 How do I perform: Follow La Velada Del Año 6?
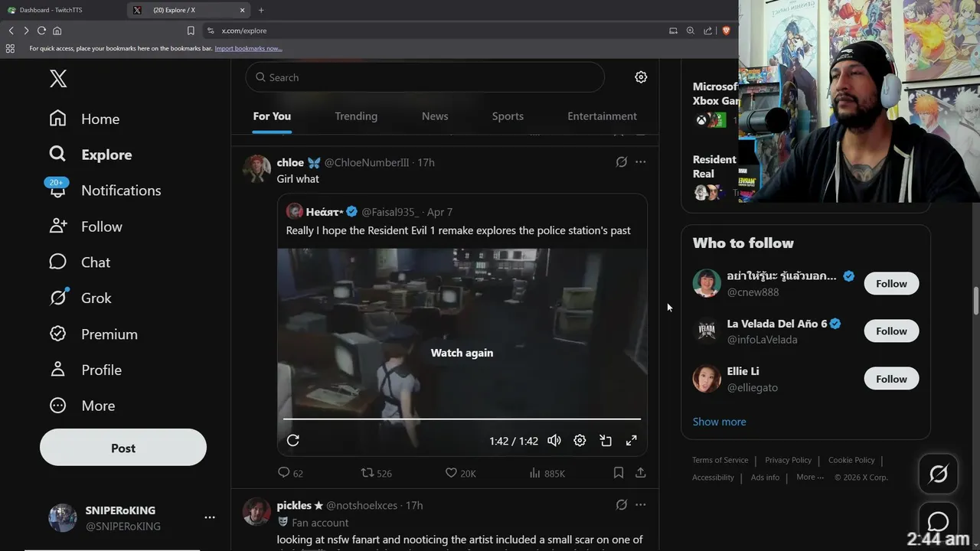pos(891,331)
